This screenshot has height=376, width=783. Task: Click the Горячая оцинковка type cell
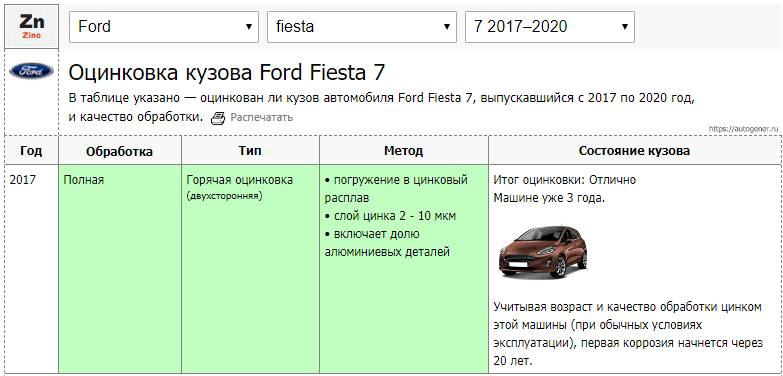pos(250,269)
